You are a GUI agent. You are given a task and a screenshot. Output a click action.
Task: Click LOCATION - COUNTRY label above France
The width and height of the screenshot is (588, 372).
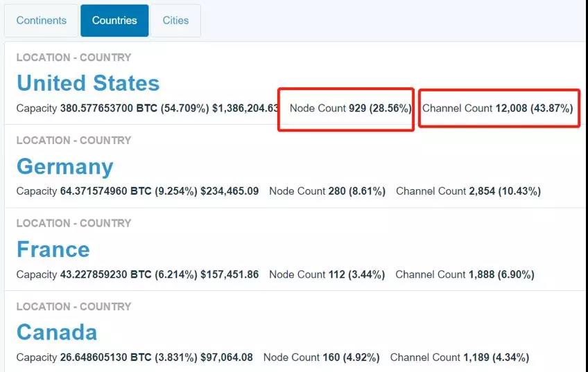click(x=74, y=223)
